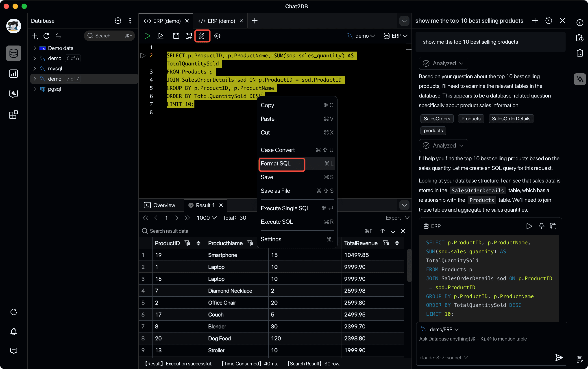This screenshot has height=369, width=588.
Task: Click the magic wand format icon
Action: tap(202, 36)
